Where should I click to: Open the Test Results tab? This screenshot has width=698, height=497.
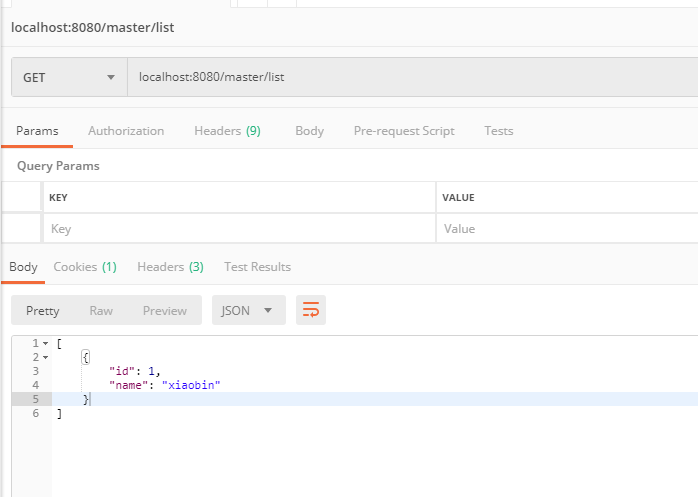click(x=257, y=267)
